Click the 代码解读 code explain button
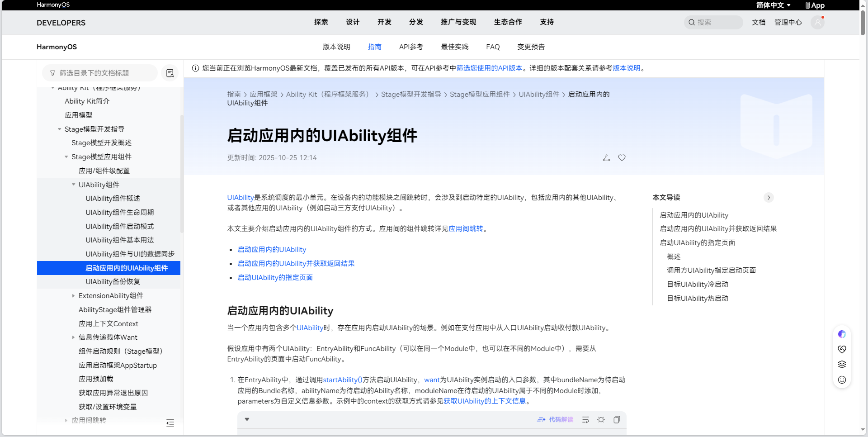Image resolution: width=868 pixels, height=437 pixels. 555,419
